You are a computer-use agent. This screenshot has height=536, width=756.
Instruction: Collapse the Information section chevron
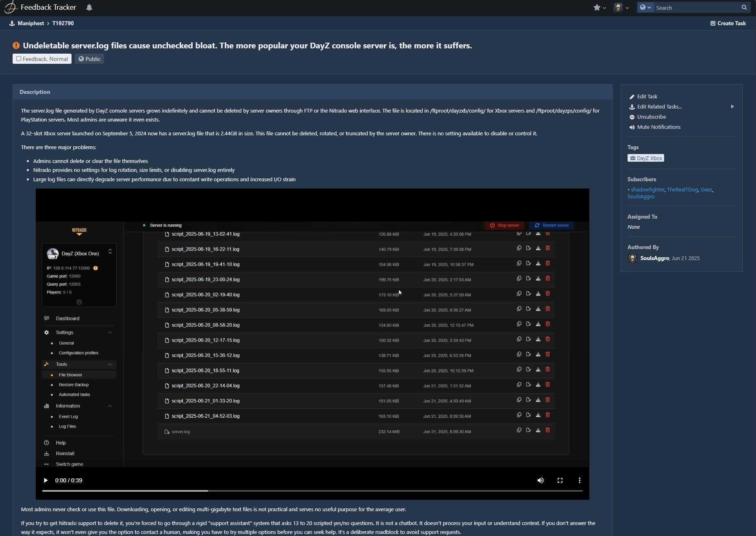coord(110,406)
